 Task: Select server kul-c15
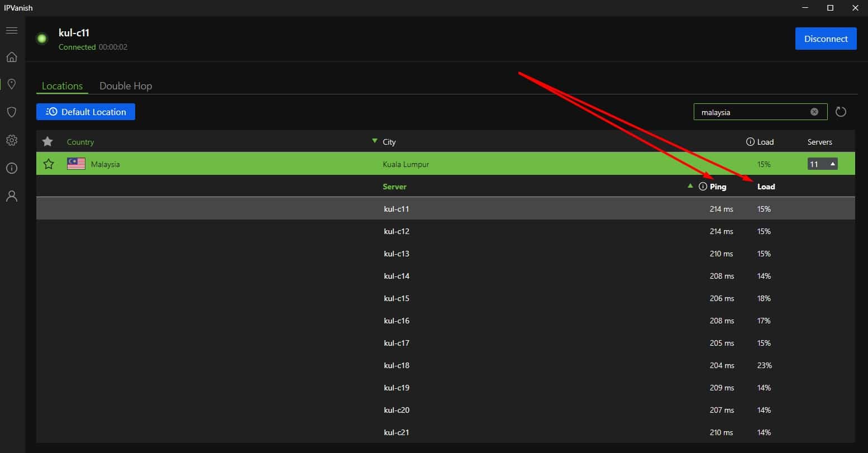[x=446, y=298]
